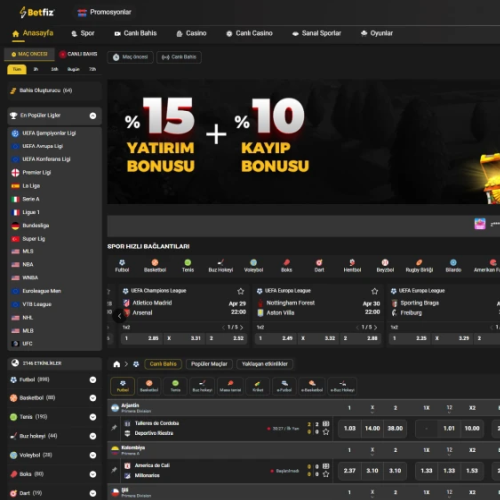
Task: Open the Casino menu item
Action: click(192, 33)
